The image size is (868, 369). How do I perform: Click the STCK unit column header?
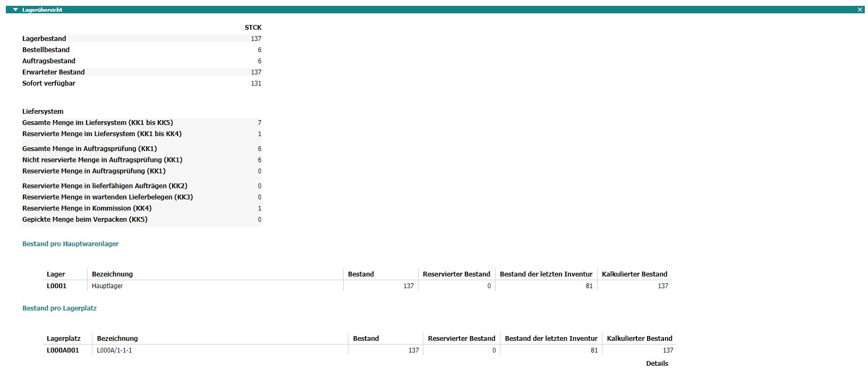click(253, 28)
